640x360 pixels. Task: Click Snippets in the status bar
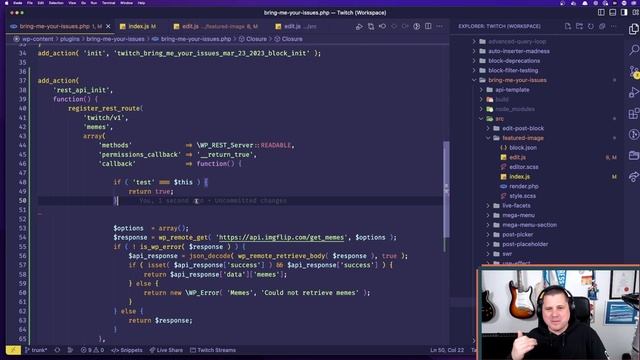pos(127,350)
